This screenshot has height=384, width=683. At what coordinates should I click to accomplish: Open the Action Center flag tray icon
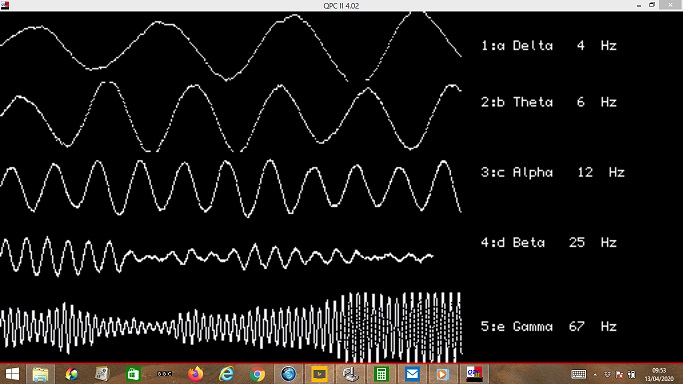click(x=619, y=374)
